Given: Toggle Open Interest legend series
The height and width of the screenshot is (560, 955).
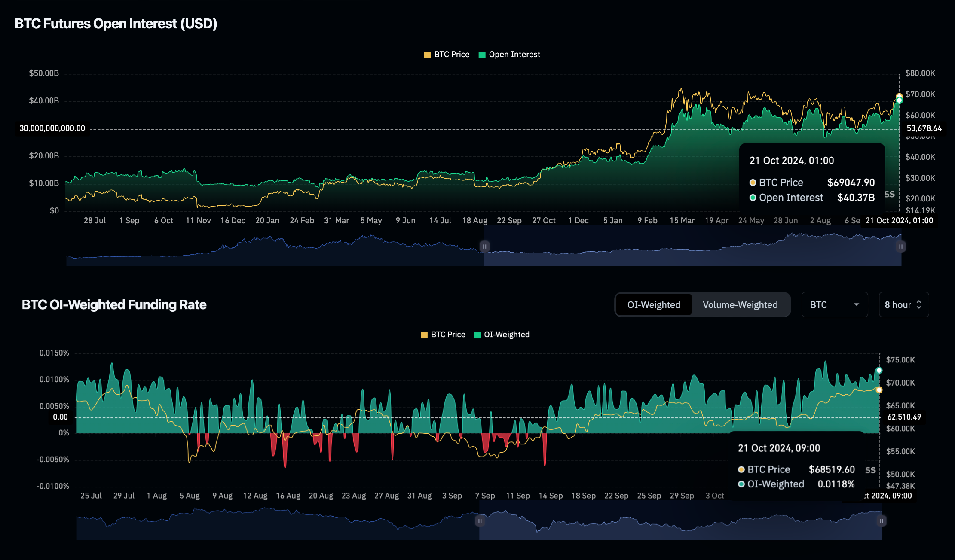Looking at the screenshot, I should [x=509, y=55].
